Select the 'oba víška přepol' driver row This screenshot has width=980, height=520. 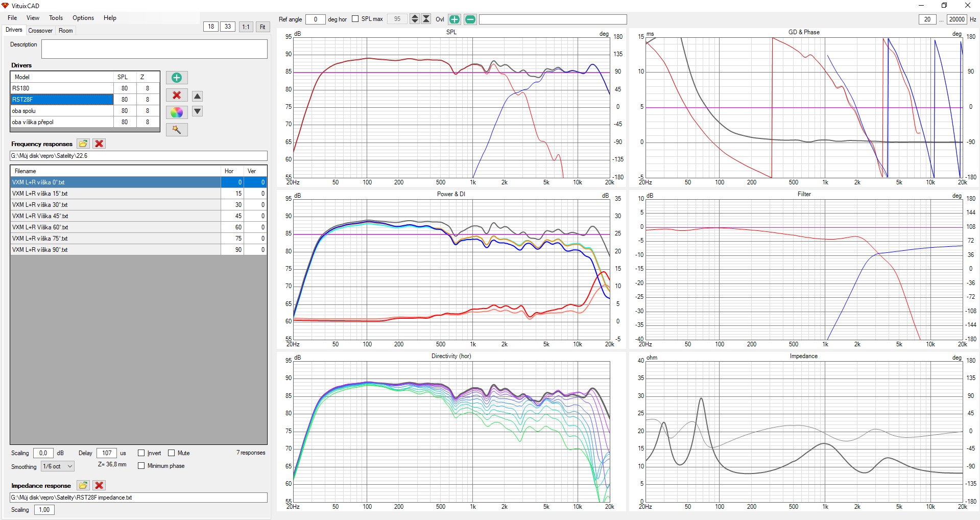tap(85, 122)
